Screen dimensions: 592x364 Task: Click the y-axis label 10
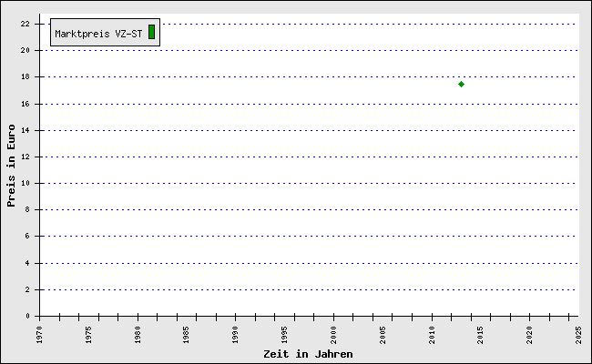(x=25, y=183)
